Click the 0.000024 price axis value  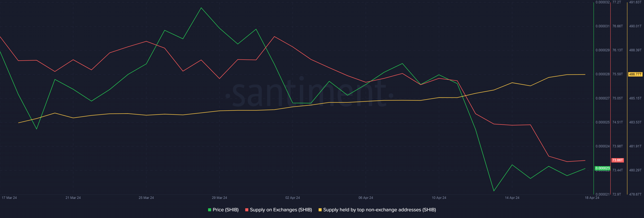(602, 146)
